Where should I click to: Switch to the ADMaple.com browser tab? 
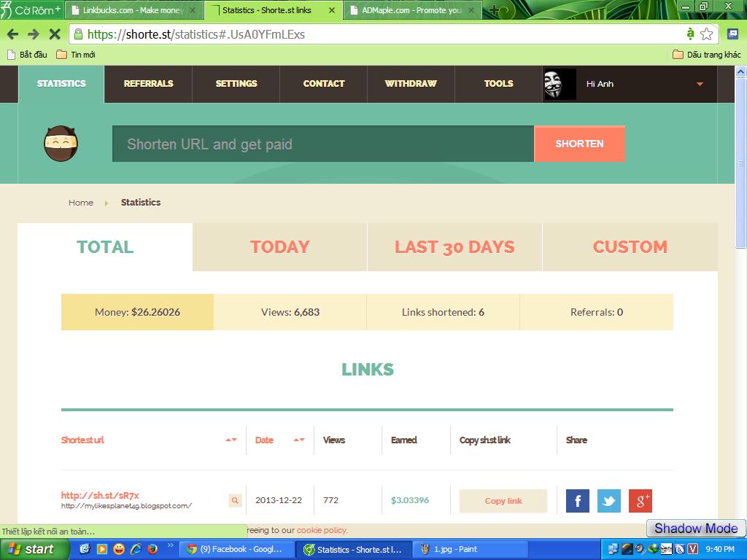[x=411, y=10]
